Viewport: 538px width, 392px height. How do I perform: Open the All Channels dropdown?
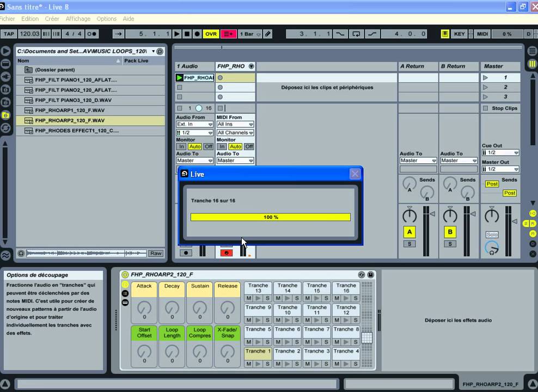(235, 133)
